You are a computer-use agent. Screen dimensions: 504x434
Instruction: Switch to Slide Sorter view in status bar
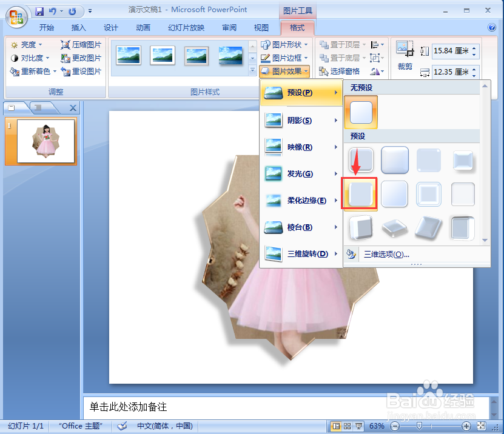click(x=348, y=426)
